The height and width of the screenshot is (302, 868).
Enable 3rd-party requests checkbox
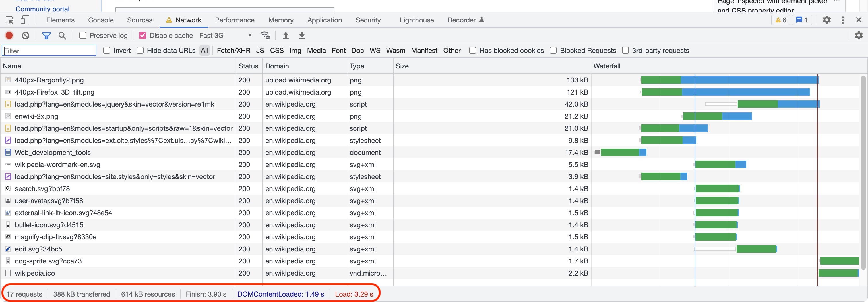point(625,51)
